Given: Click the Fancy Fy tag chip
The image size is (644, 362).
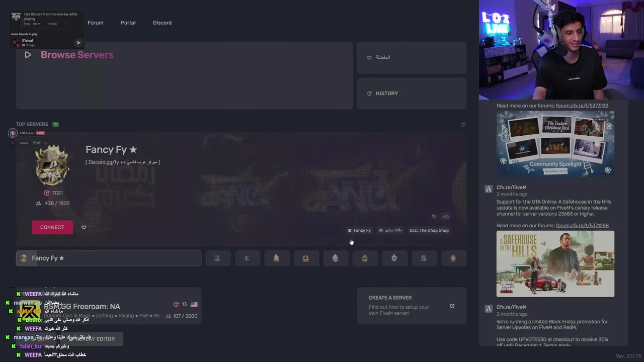Looking at the screenshot, I should pyautogui.click(x=359, y=230).
